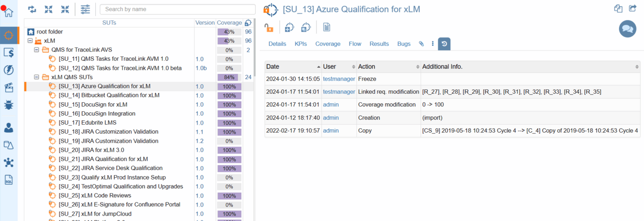Select [SU_24] TestOptimal Qualification and Upgrades
This screenshot has width=644, height=221.
[121, 187]
